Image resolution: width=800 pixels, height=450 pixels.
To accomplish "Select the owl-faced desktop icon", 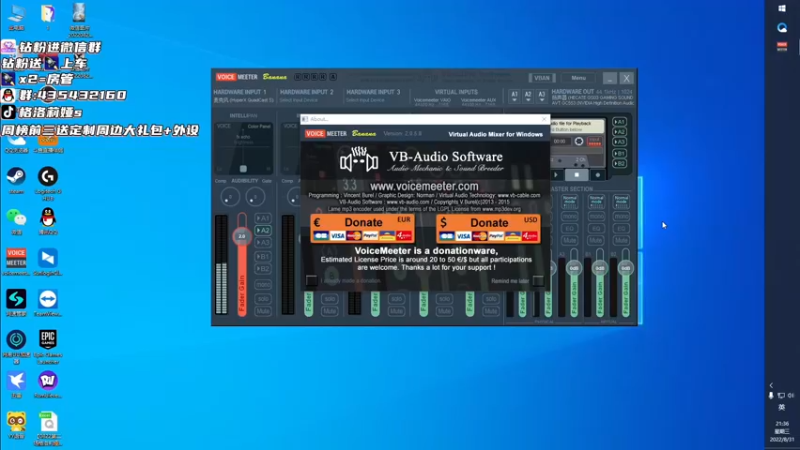I will tap(16, 424).
